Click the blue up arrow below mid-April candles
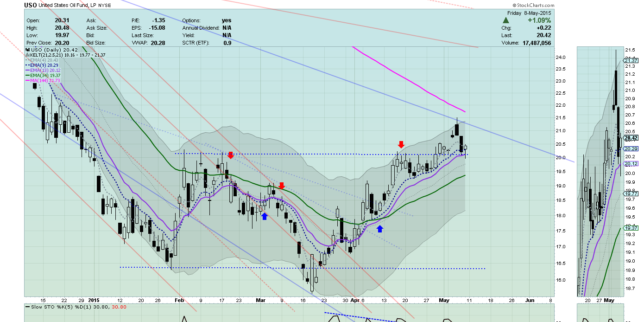Viewport: 644px width, 322px height. click(x=380, y=228)
